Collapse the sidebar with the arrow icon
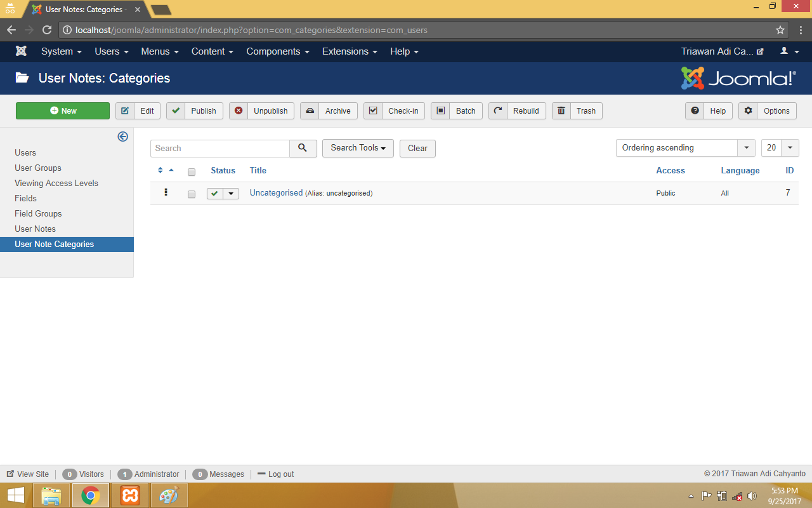The image size is (812, 508). (123, 137)
